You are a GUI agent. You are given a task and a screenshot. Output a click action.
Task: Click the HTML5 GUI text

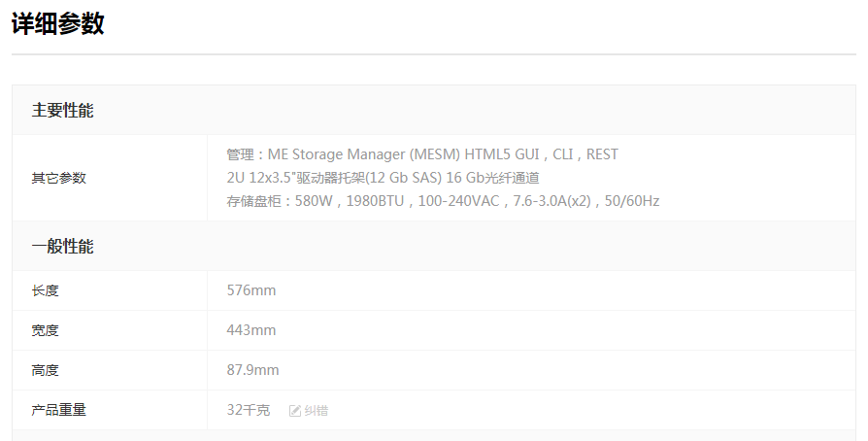coord(502,154)
